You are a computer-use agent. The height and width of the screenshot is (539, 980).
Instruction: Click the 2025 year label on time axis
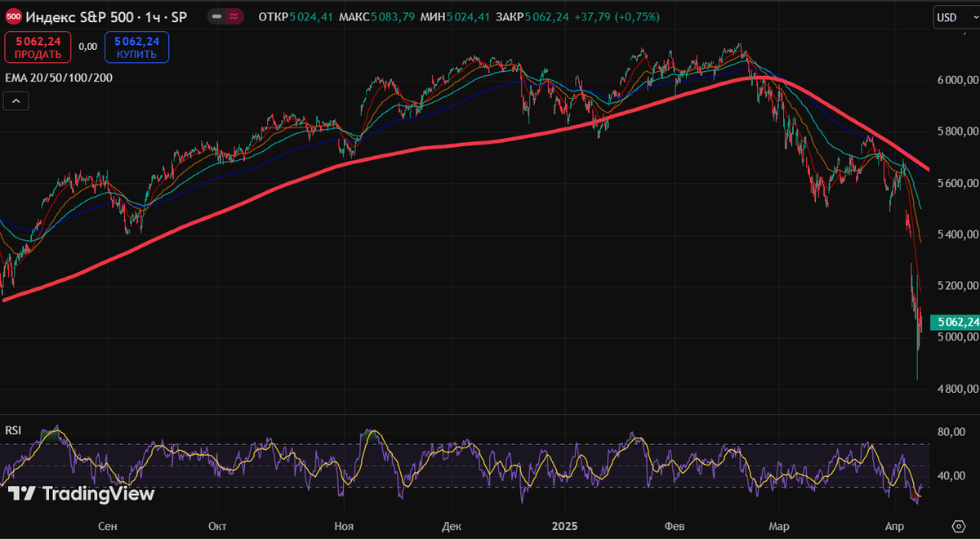point(565,526)
